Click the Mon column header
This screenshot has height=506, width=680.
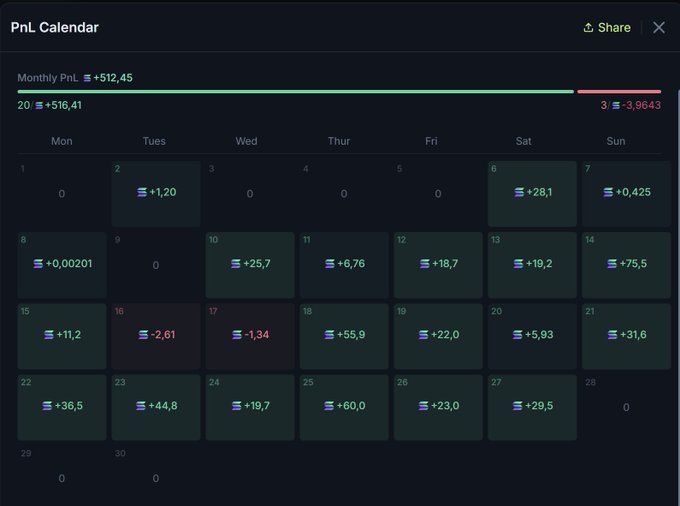[62, 141]
